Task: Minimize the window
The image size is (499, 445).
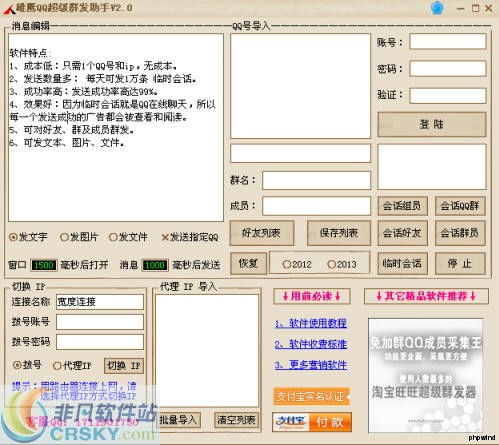Action: [x=461, y=9]
